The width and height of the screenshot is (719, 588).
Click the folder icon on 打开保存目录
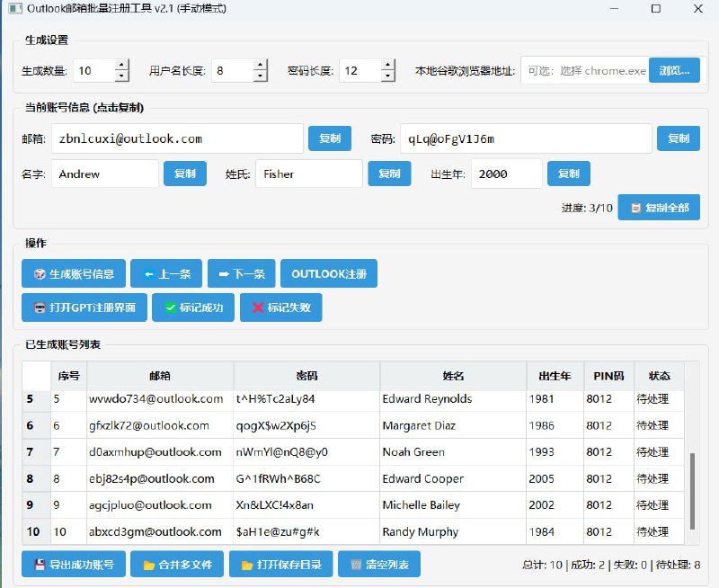point(247,565)
